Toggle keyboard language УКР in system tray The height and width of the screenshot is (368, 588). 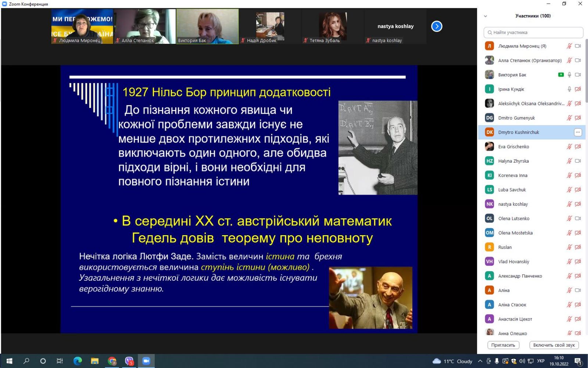point(541,361)
